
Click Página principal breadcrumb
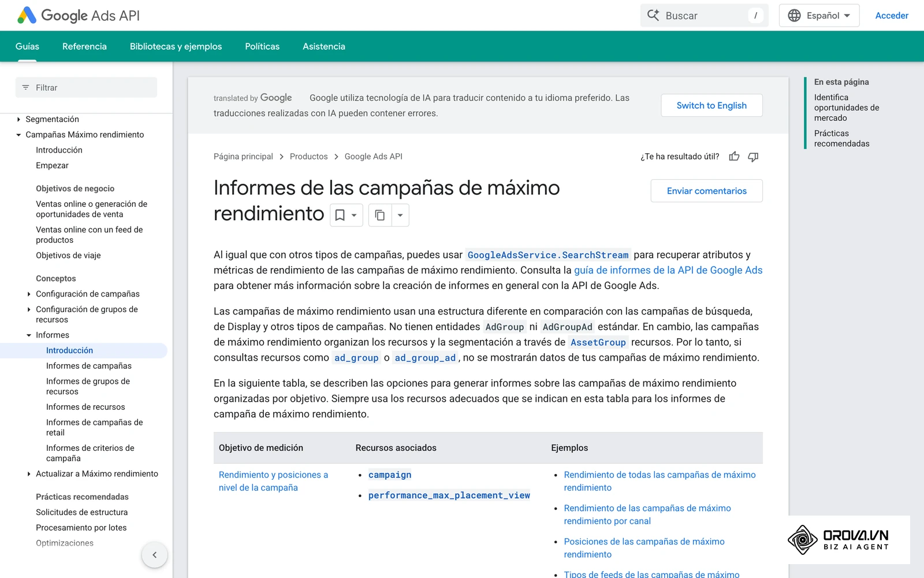click(243, 157)
